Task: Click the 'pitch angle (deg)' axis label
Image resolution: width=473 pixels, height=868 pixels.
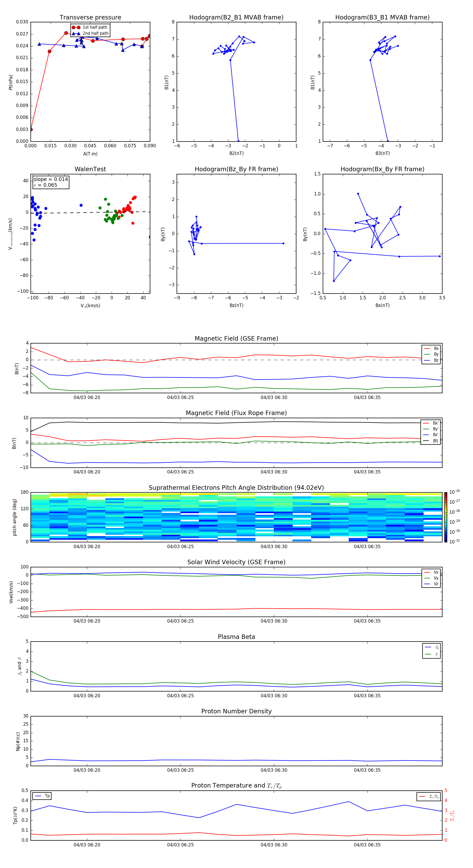Action: click(x=14, y=517)
